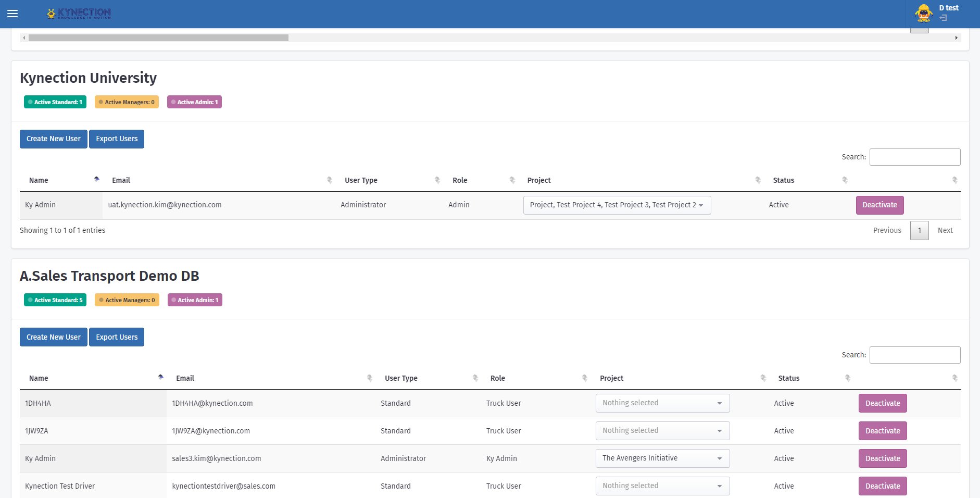Sort Kynection University table by Role
980x498 pixels.
(480, 180)
